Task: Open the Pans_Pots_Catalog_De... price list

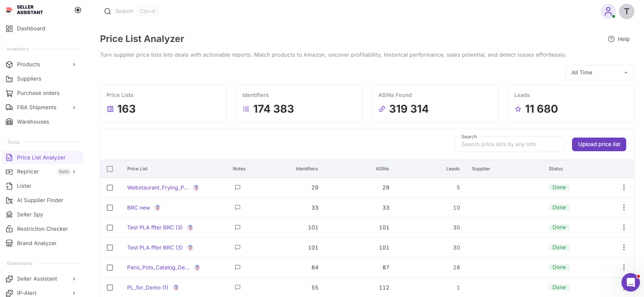Action: pos(158,267)
